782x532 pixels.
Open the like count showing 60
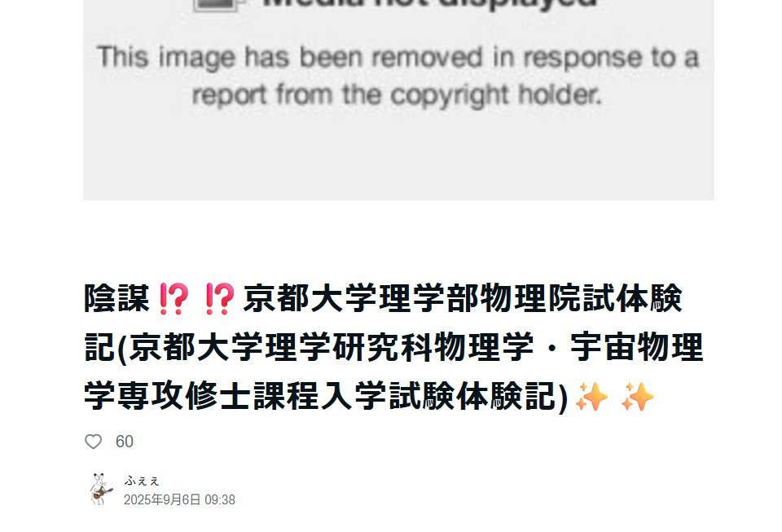pos(124,442)
